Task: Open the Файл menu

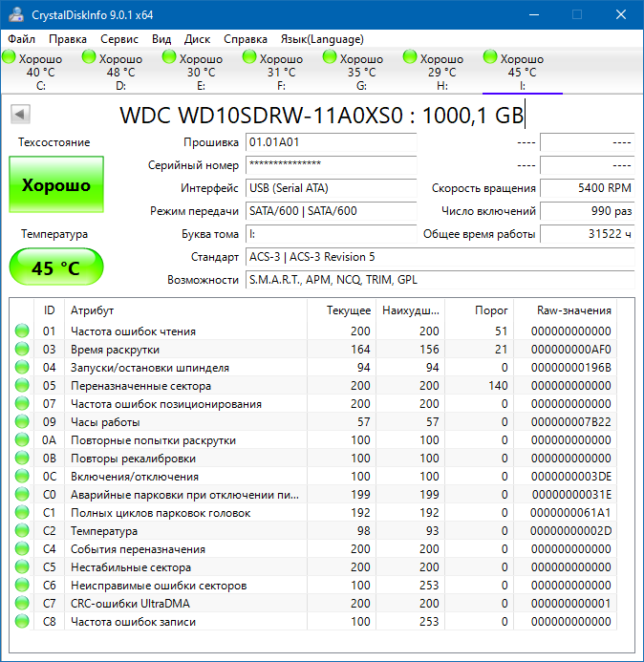Action: coord(22,39)
